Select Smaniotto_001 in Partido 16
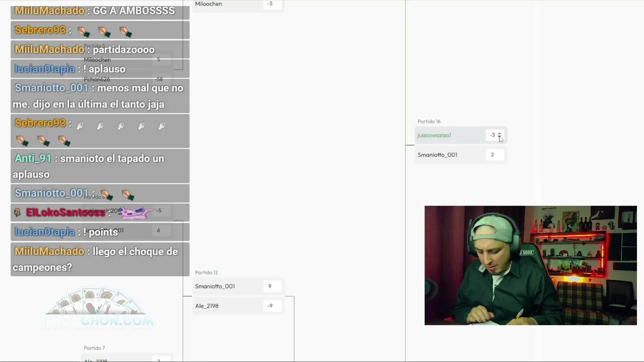The width and height of the screenshot is (644, 362). [x=437, y=155]
